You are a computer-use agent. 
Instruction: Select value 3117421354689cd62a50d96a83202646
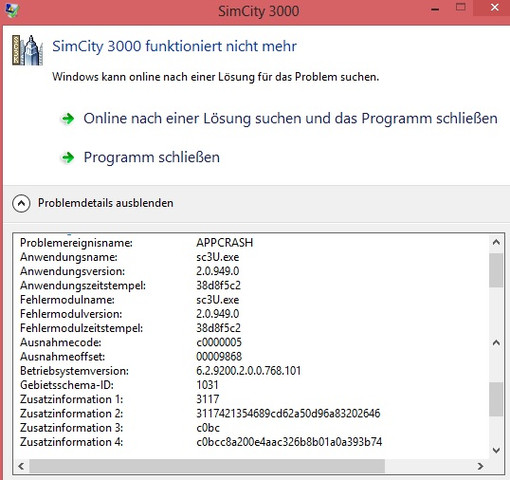(x=288, y=413)
